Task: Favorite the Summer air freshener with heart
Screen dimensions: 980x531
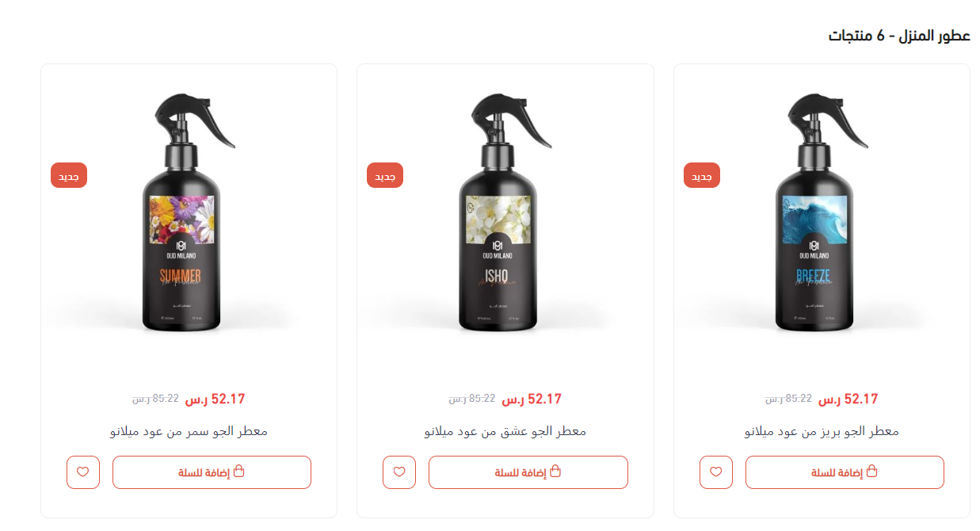Action: tap(83, 472)
